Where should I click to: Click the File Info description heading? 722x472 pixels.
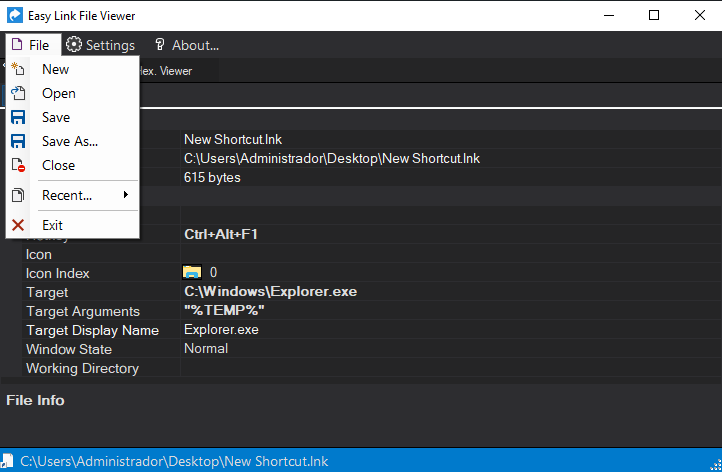pyautogui.click(x=35, y=400)
